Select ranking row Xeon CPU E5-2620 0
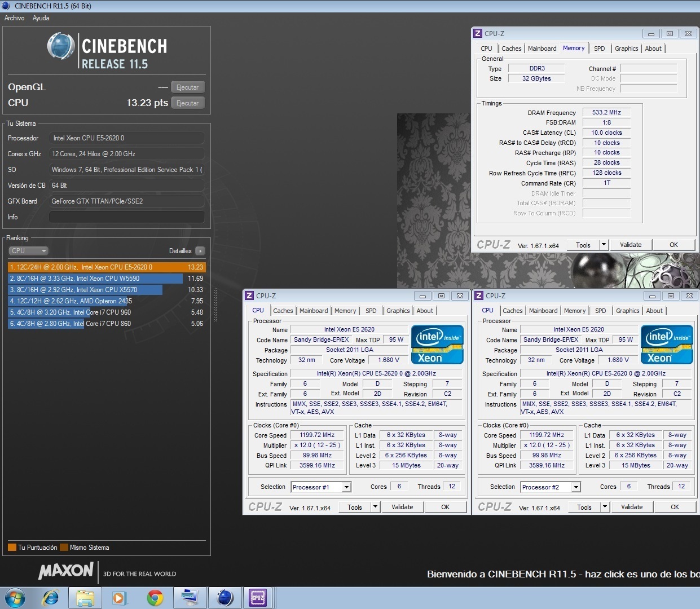Screen dimensions: 700x609 point(107,267)
